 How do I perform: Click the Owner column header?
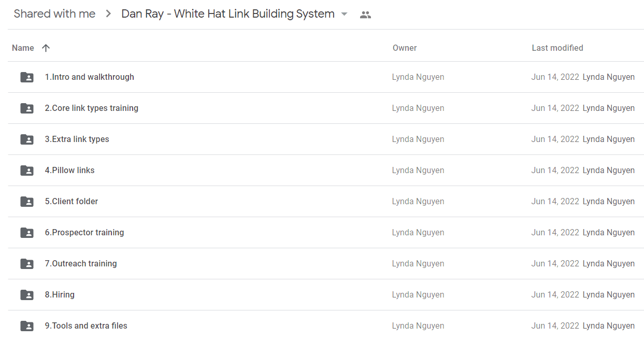(405, 48)
